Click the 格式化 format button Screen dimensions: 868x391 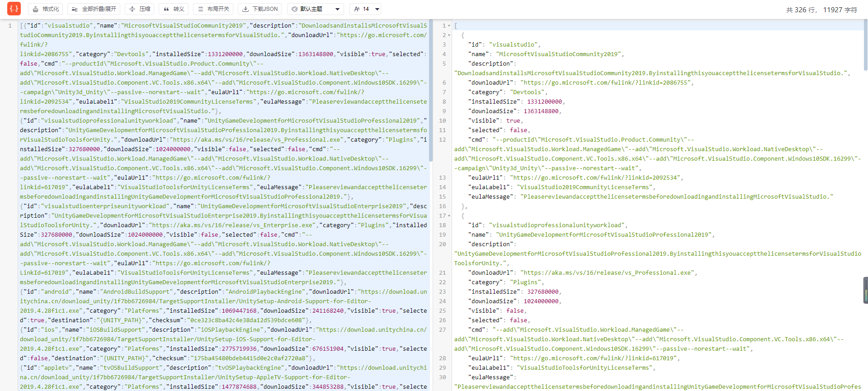click(46, 9)
